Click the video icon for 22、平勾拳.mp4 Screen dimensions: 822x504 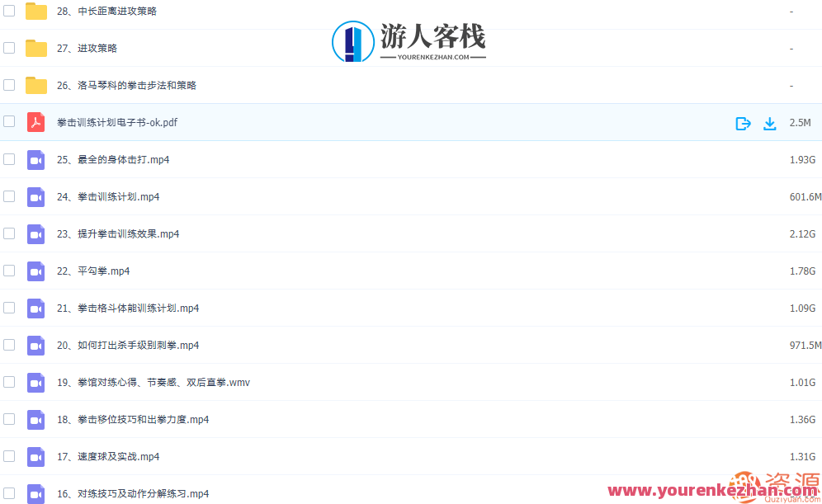35,271
